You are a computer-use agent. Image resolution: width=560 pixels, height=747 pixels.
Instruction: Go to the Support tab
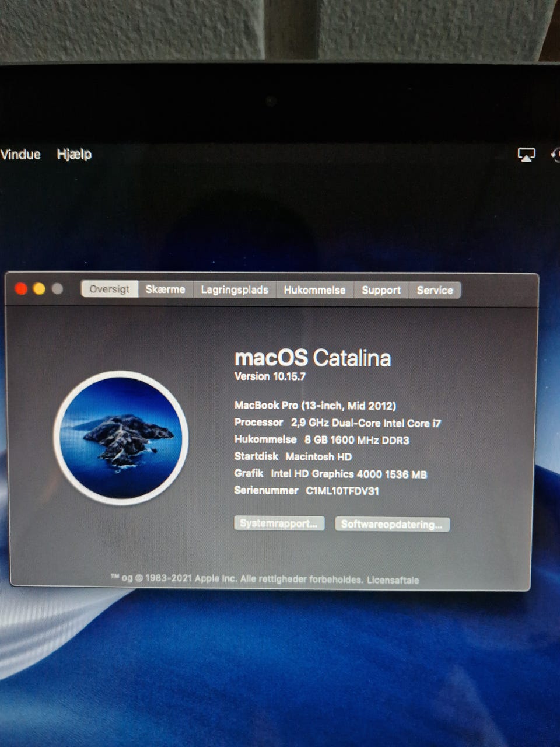coord(381,290)
